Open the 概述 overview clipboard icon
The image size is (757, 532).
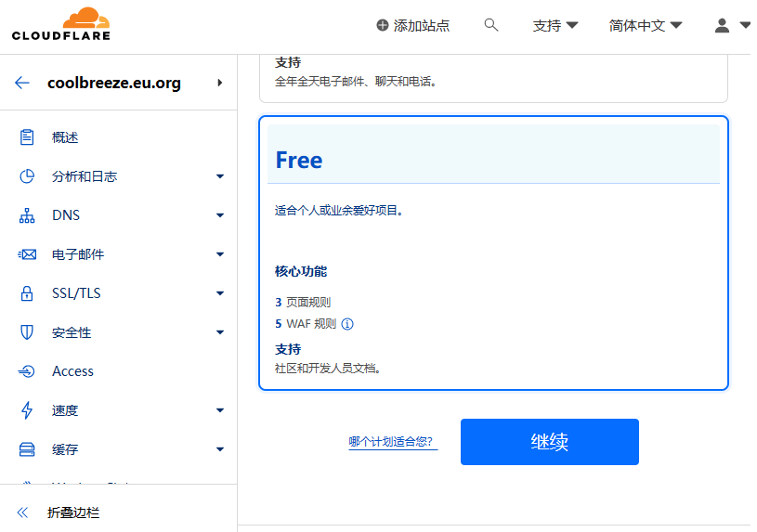click(27, 137)
